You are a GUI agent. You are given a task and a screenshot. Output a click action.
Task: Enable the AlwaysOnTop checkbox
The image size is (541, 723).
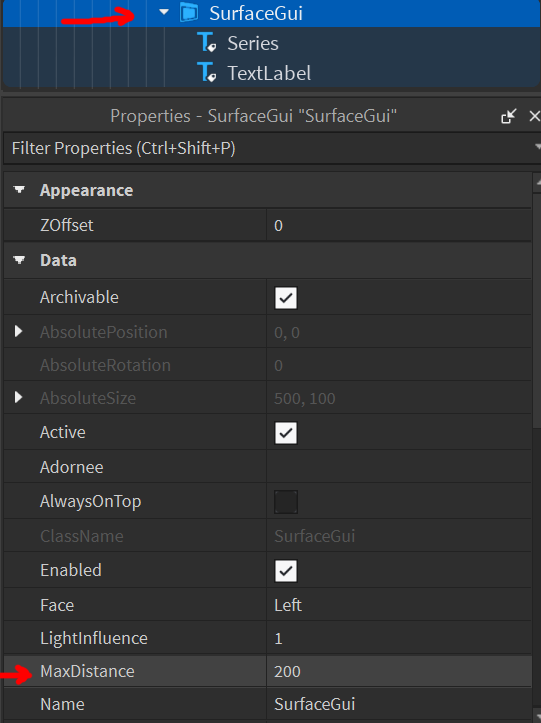tap(286, 502)
